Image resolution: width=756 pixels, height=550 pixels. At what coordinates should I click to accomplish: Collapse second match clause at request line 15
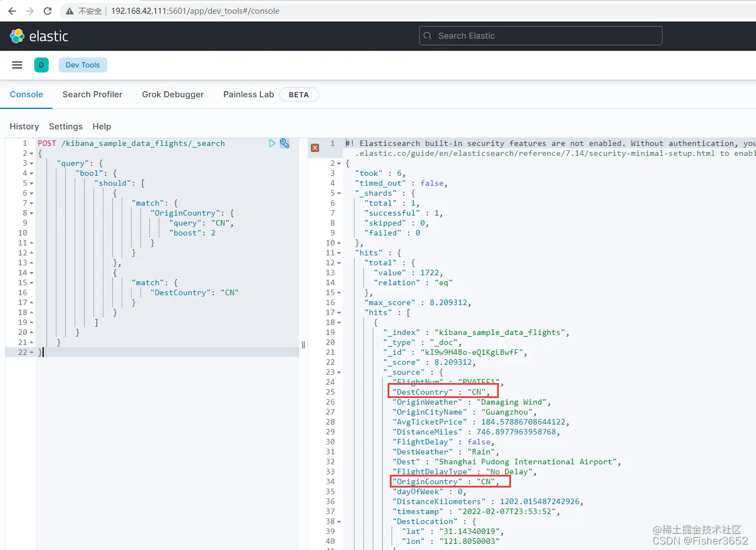coord(32,283)
